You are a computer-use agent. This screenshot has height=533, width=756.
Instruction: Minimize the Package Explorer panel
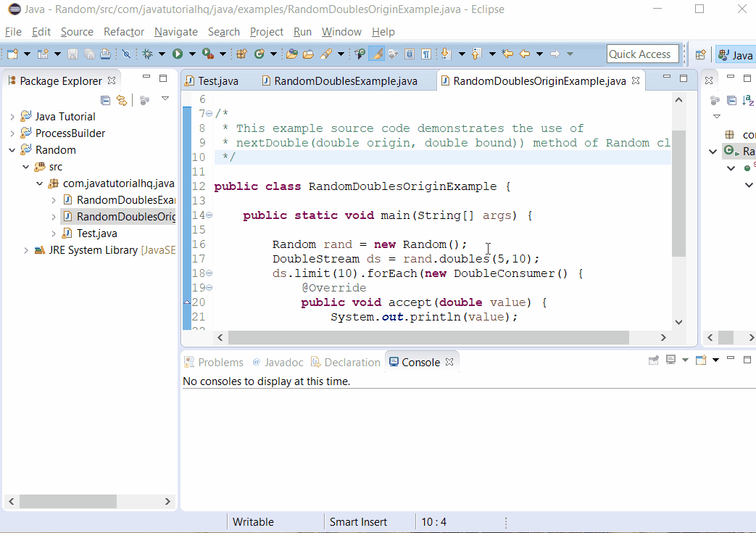pyautogui.click(x=146, y=77)
